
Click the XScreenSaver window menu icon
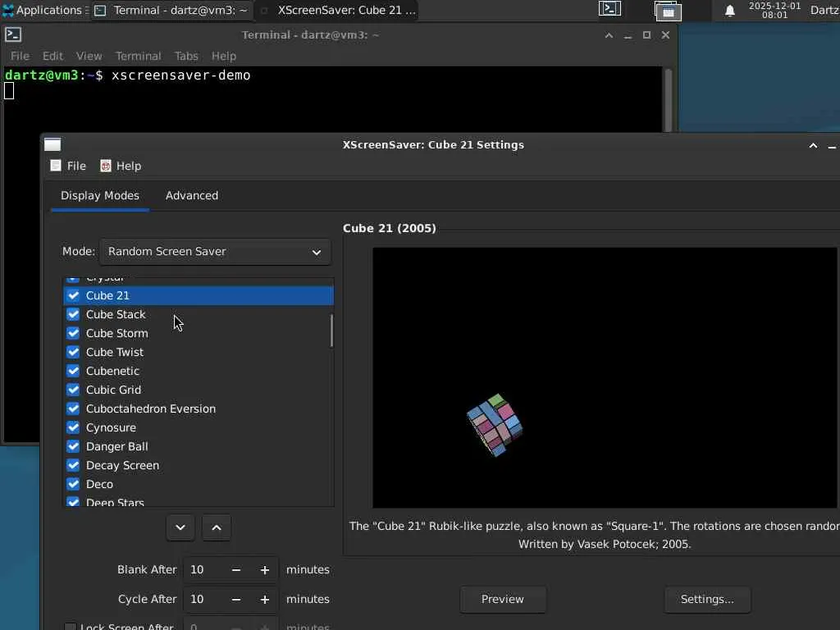click(x=52, y=144)
